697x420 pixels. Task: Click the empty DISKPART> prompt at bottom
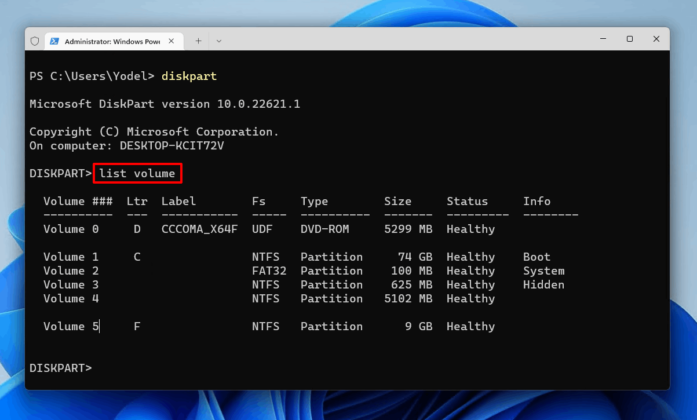pyautogui.click(x=61, y=368)
